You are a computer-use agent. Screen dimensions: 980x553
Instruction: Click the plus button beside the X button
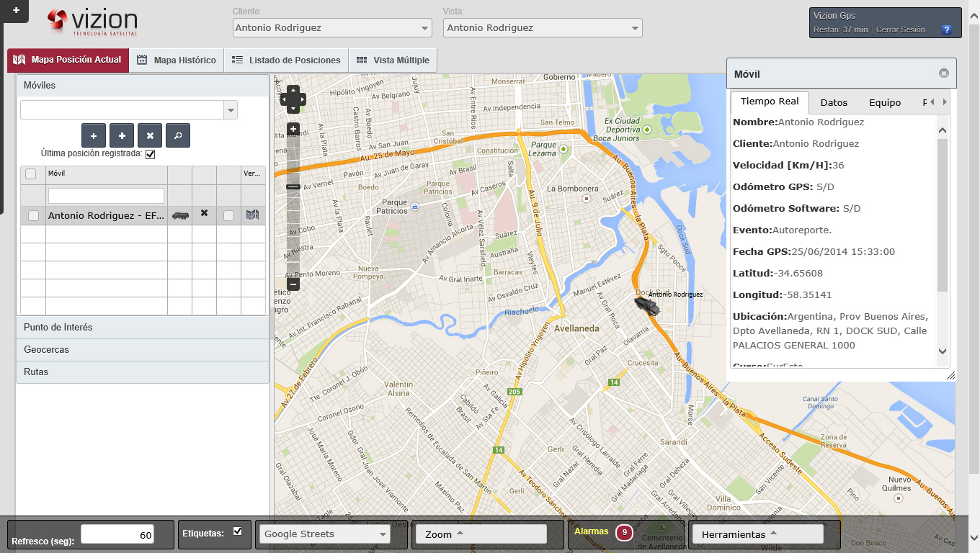[122, 135]
